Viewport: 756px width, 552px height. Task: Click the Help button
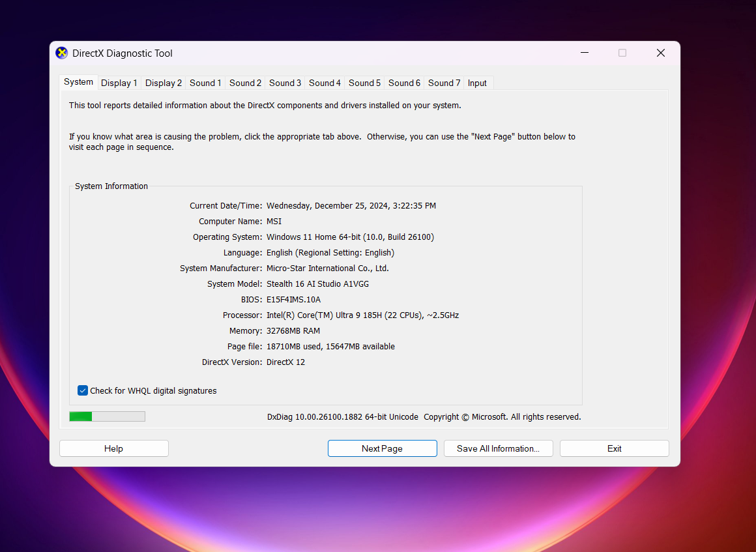pyautogui.click(x=114, y=448)
